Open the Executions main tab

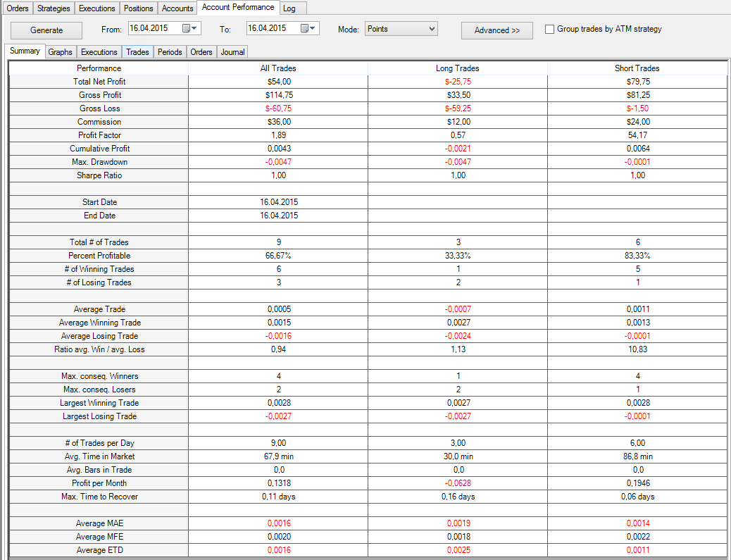[96, 8]
